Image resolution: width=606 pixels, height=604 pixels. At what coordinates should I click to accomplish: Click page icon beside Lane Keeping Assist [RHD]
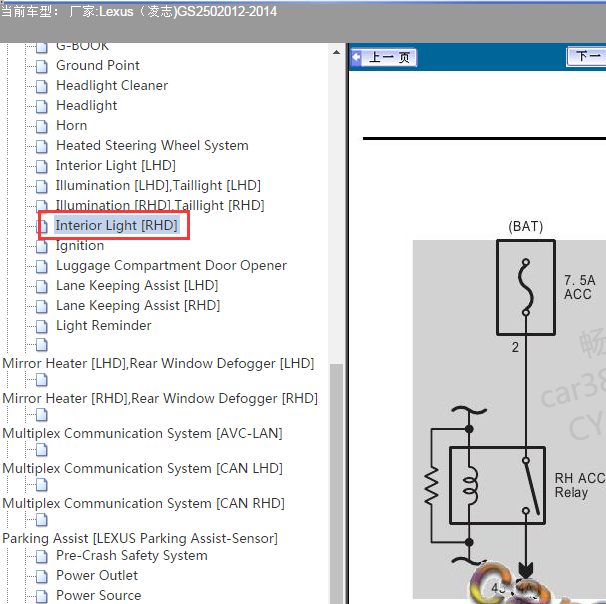(42, 307)
